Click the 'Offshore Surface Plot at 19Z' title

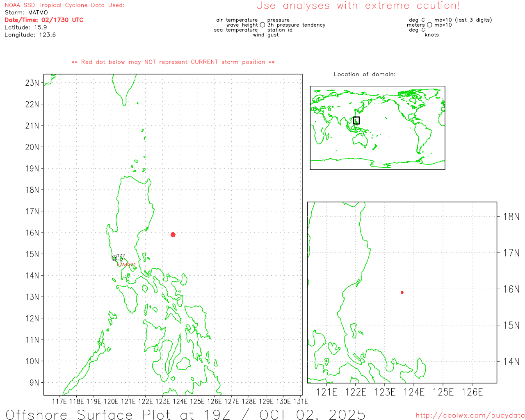point(185,414)
